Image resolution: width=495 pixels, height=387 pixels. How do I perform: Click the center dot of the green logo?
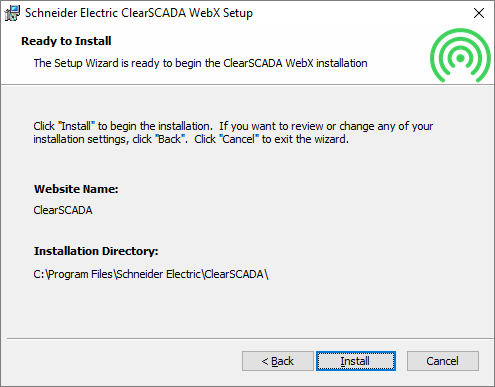tap(460, 58)
